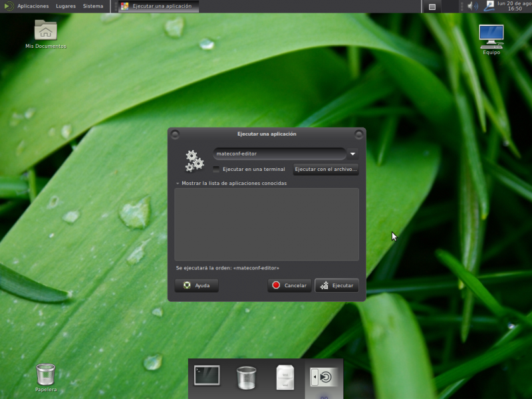Collapse the Mostrar la lista de aplicaciones conocidas expander

[231, 183]
